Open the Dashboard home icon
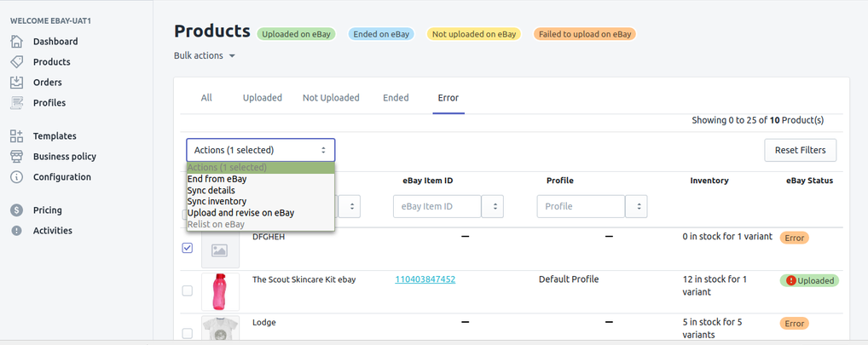Image resolution: width=868 pixels, height=345 pixels. click(x=16, y=42)
